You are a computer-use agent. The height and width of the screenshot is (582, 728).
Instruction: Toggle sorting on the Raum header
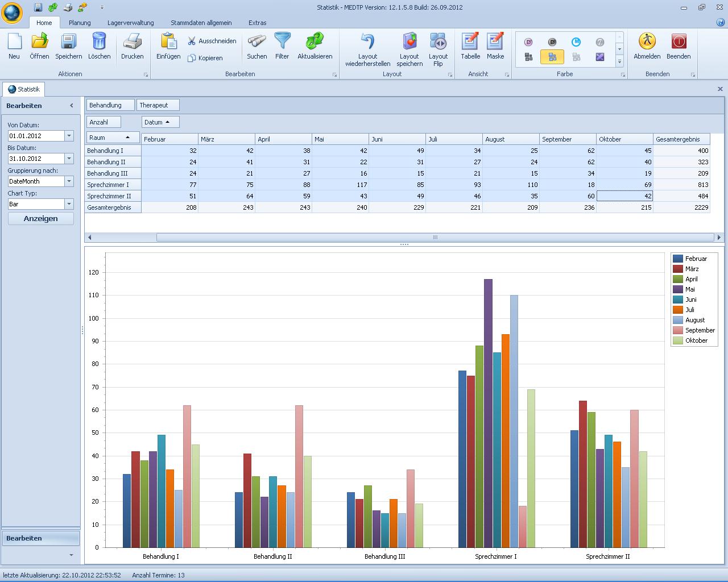(x=113, y=138)
